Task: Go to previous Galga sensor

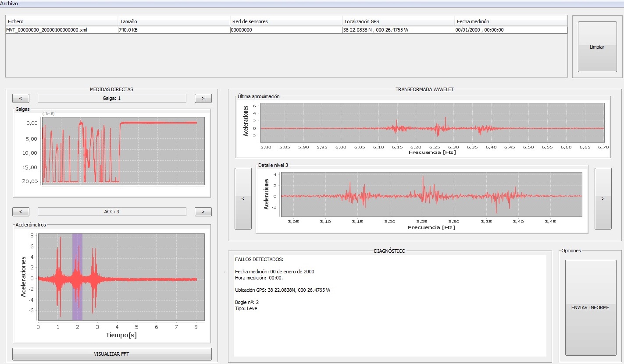Action: point(21,98)
